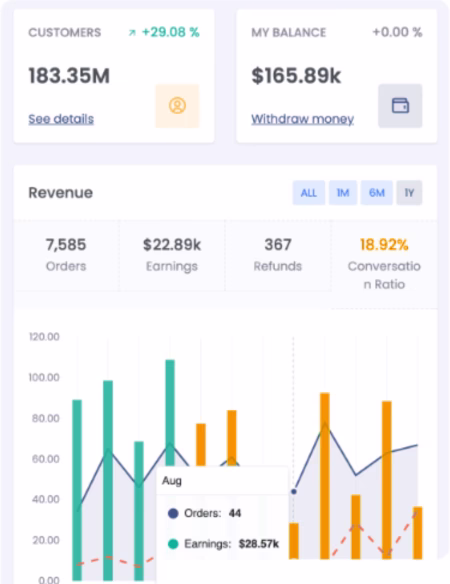Select the 1Y revenue range tab
This screenshot has height=584, width=450.
[409, 193]
